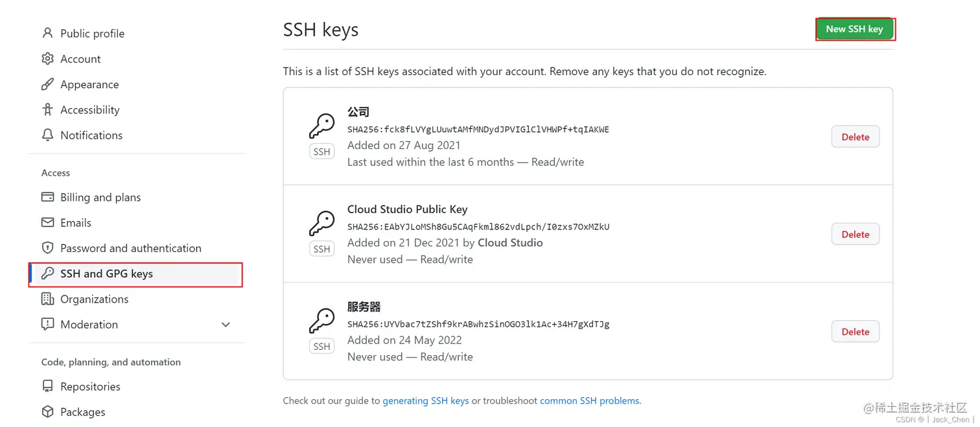Image resolution: width=980 pixels, height=427 pixels.
Task: Click the Account gear icon
Action: [47, 59]
